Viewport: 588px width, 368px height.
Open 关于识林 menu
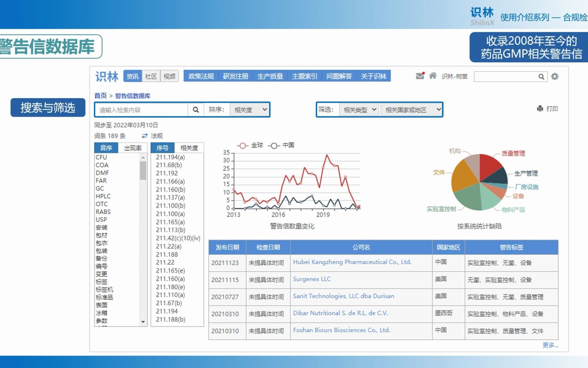pyautogui.click(x=374, y=76)
